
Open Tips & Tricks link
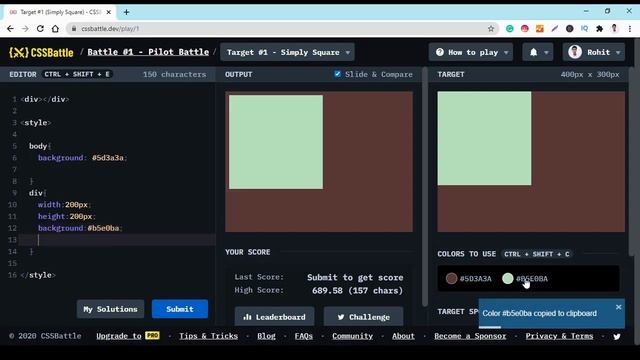point(208,336)
